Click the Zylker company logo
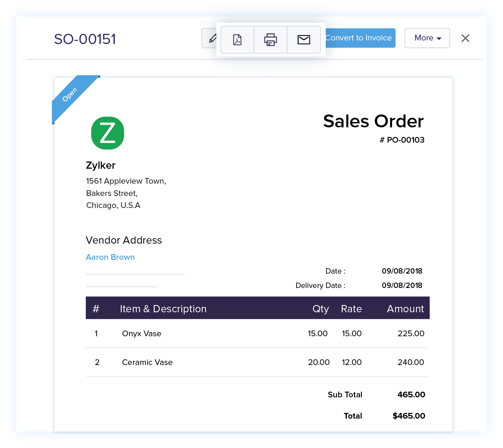 (x=108, y=133)
